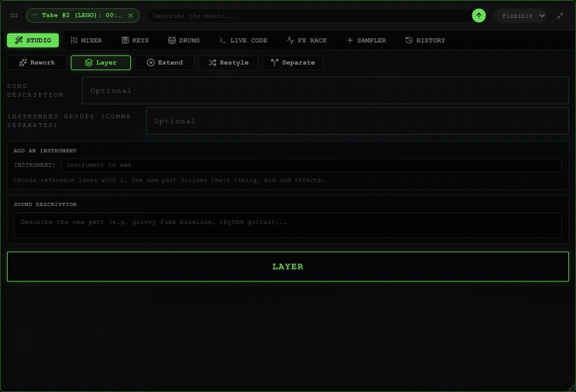The height and width of the screenshot is (392, 576).
Task: Click the collapse window arrows icon
Action: pyautogui.click(x=560, y=15)
